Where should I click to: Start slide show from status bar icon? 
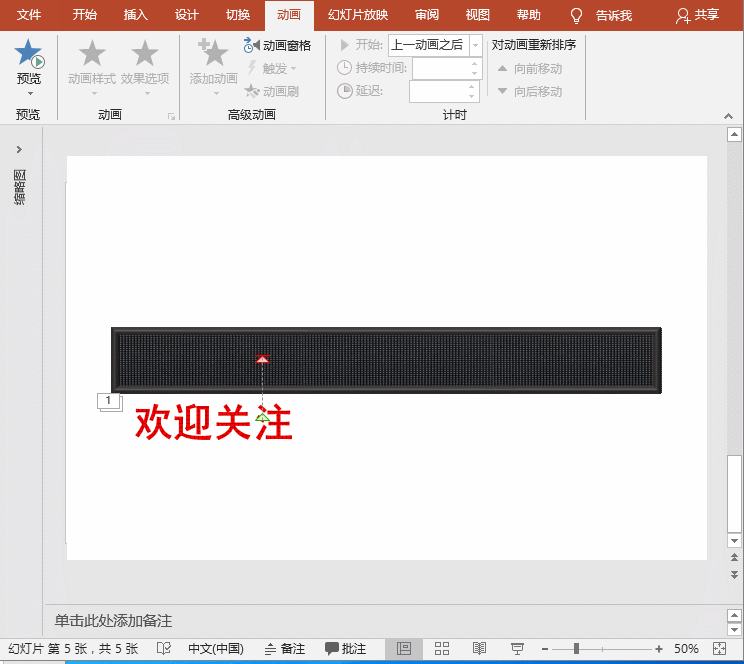click(517, 648)
